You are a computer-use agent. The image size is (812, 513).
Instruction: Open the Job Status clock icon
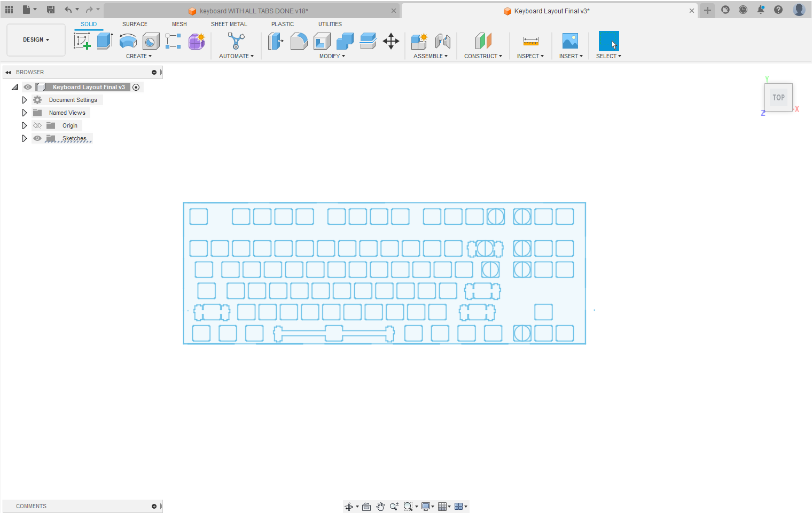click(x=743, y=10)
